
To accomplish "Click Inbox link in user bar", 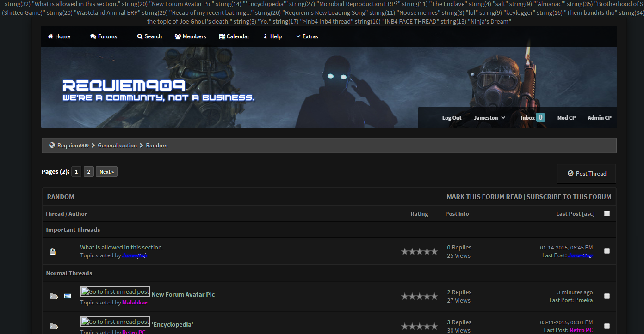I will [527, 118].
